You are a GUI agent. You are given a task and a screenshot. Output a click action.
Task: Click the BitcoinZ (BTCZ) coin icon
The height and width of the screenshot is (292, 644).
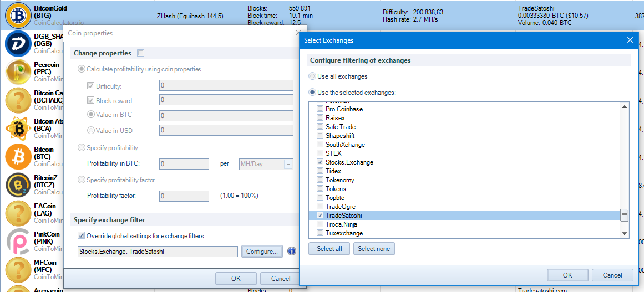18,185
